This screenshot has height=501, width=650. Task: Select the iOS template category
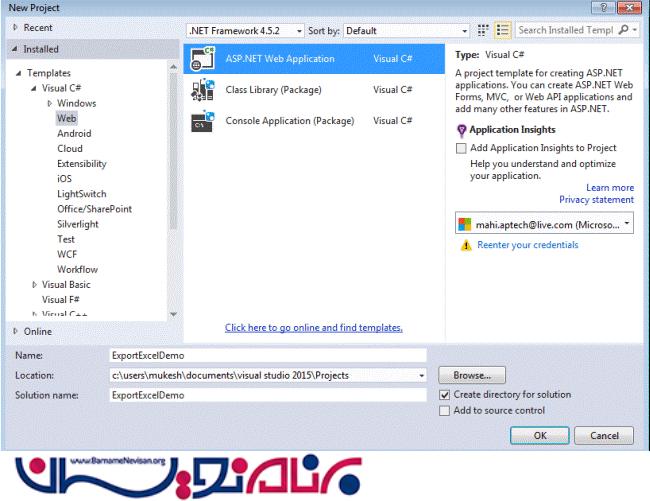click(64, 179)
